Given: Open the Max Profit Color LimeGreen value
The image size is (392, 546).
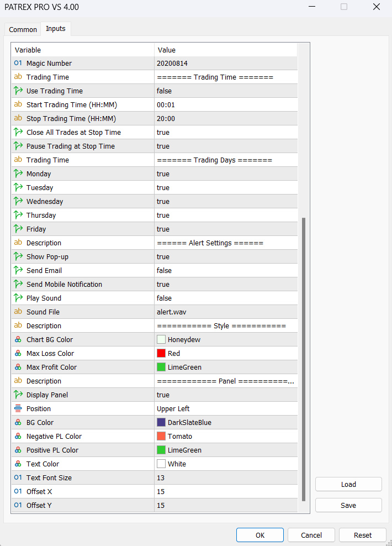Looking at the screenshot, I should (x=226, y=367).
